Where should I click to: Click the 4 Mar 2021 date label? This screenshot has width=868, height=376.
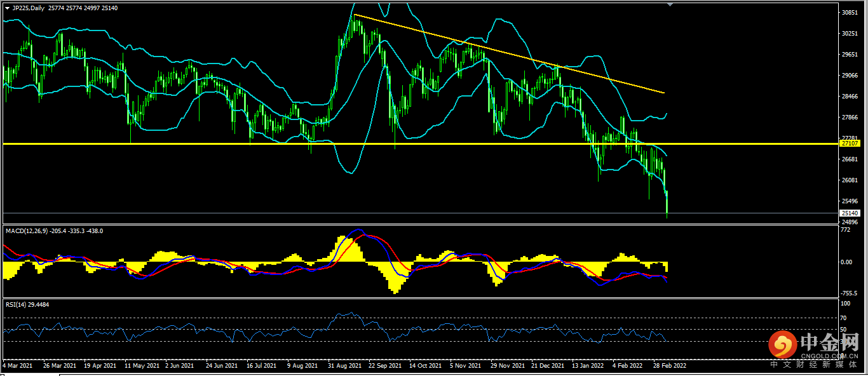tap(17, 366)
